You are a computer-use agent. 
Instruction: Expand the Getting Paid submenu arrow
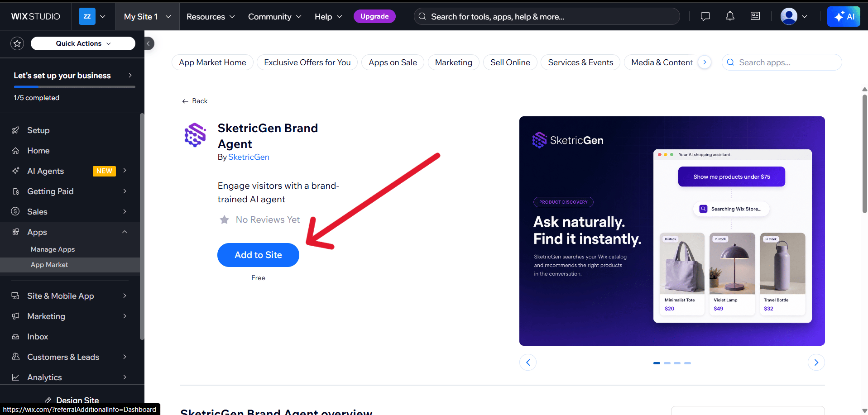pos(125,191)
